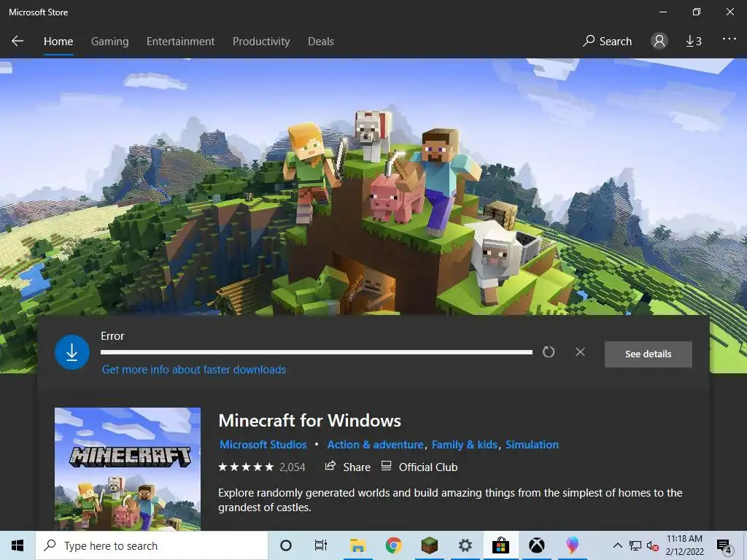Minimize the Microsoft Store window
This screenshot has width=747, height=560.
click(x=662, y=12)
